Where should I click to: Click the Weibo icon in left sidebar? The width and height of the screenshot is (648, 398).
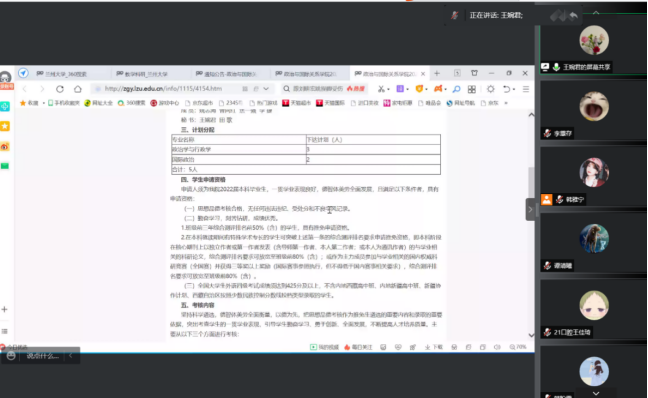point(5,147)
